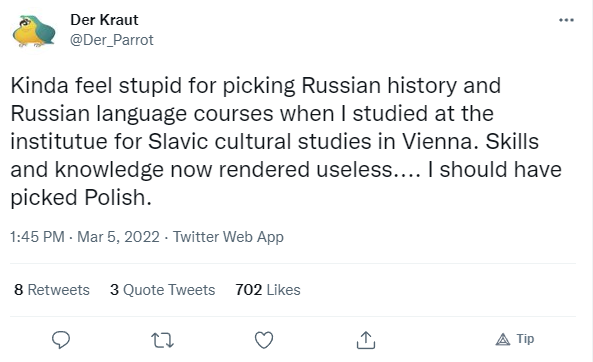
Task: Retweet this post using the arrows icon
Action: (x=162, y=340)
